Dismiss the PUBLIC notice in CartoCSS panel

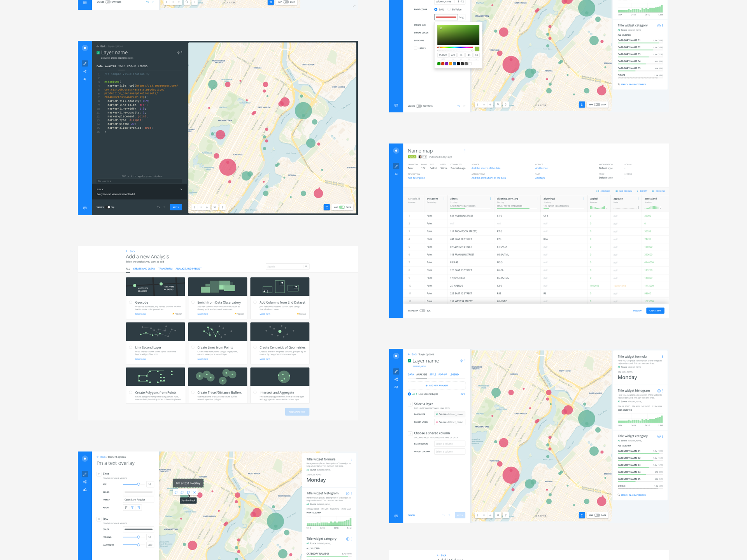pos(181,189)
